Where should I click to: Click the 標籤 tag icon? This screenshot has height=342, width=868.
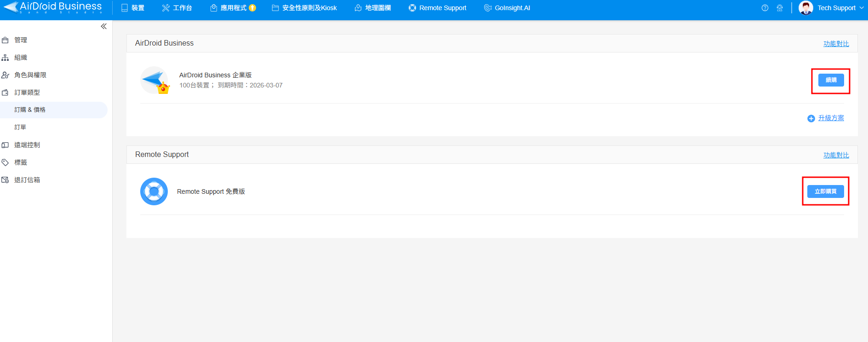pyautogui.click(x=5, y=162)
